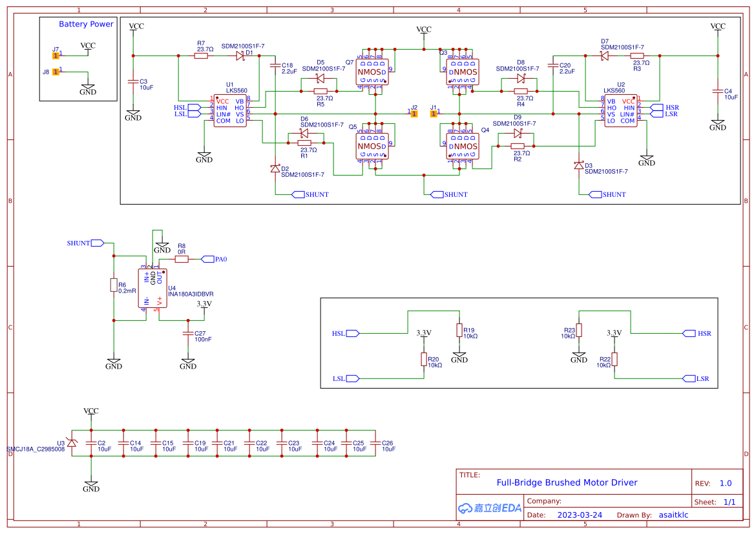The width and height of the screenshot is (756, 534).
Task: Click the Q4 NMOS transistor symbol
Action: (x=461, y=146)
